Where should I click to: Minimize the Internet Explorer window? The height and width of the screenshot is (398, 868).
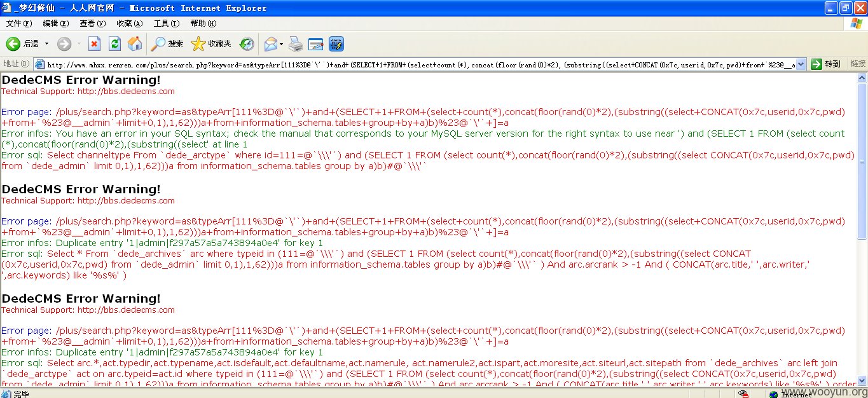(831, 8)
